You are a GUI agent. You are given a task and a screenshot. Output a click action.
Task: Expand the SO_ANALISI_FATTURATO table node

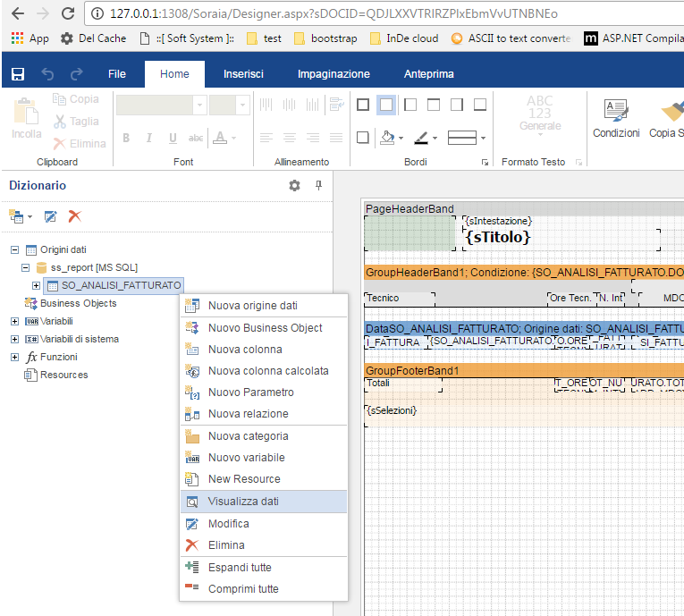[x=36, y=286]
